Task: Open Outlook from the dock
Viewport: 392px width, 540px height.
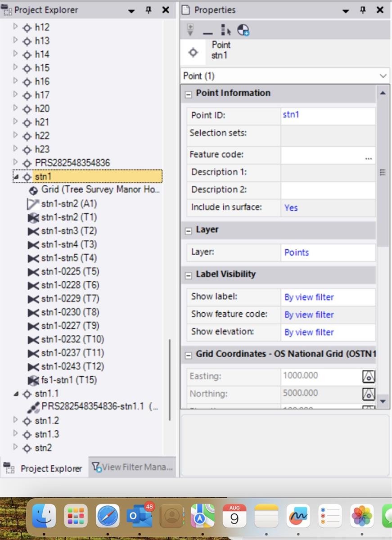Action: [140, 516]
